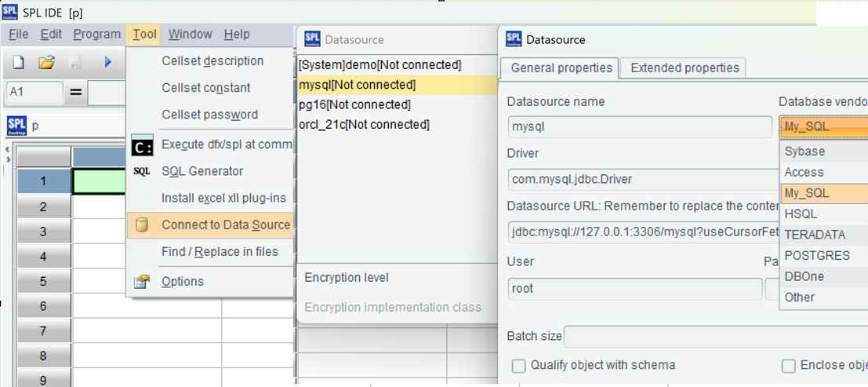The width and height of the screenshot is (868, 387).
Task: Click the command prompt icon beside Execute dfx/spl
Action: click(x=142, y=144)
